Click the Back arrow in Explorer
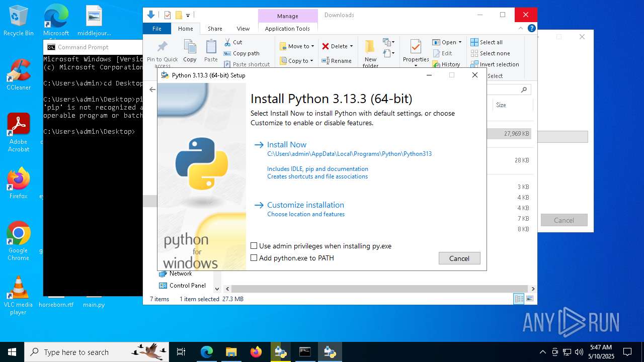The width and height of the screenshot is (644, 362). [x=152, y=89]
